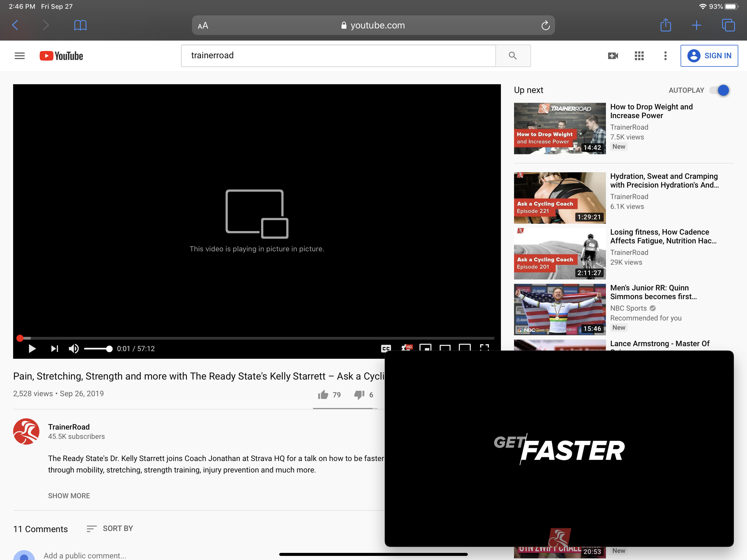Toggle theater mode in player
This screenshot has width=747, height=560.
click(x=445, y=348)
